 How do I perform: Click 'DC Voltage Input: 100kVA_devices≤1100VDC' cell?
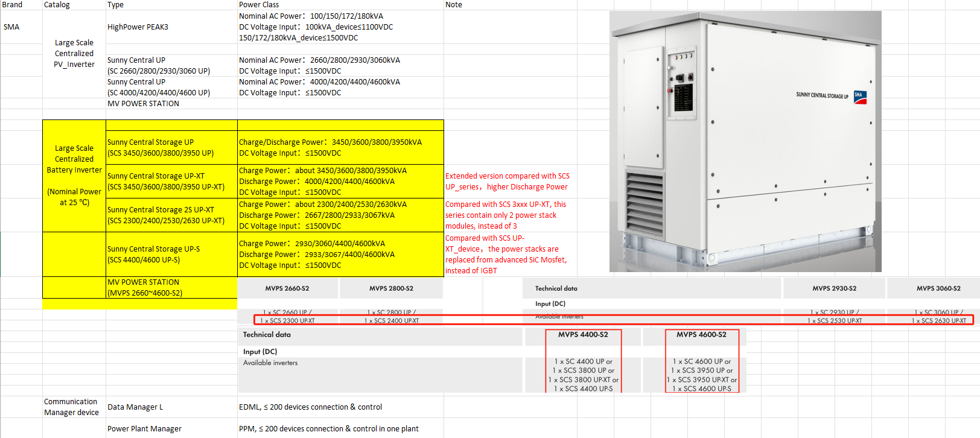coord(316,27)
